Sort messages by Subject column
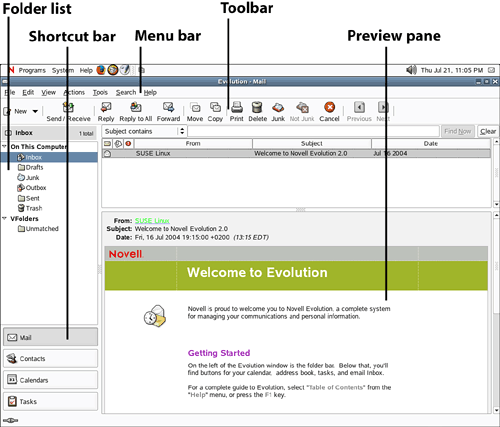The height and width of the screenshot is (427, 500). (312, 144)
